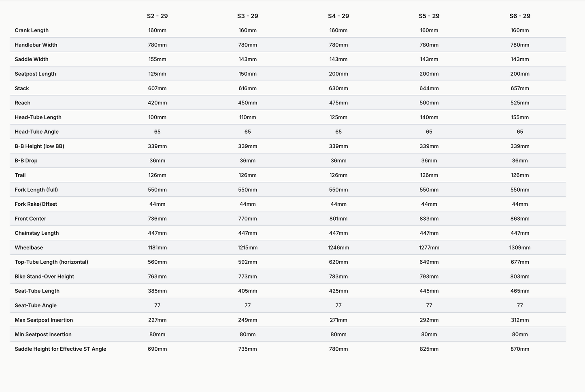The width and height of the screenshot is (585, 392).
Task: Select the S2 - 29 column header
Action: (x=157, y=16)
